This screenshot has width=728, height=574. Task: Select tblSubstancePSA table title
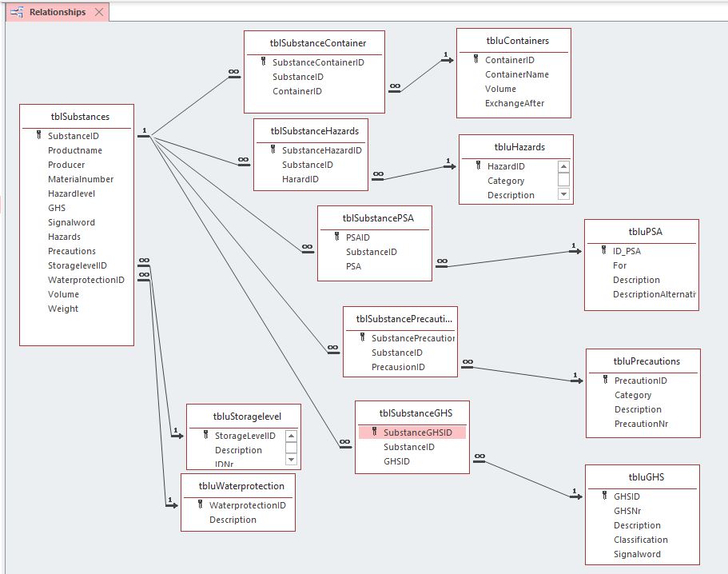[x=378, y=218]
